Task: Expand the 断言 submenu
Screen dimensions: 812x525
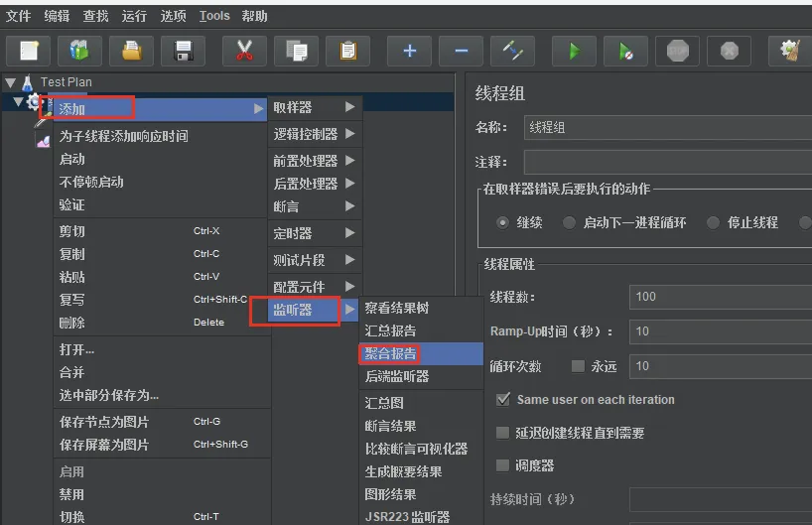Action: (x=315, y=206)
